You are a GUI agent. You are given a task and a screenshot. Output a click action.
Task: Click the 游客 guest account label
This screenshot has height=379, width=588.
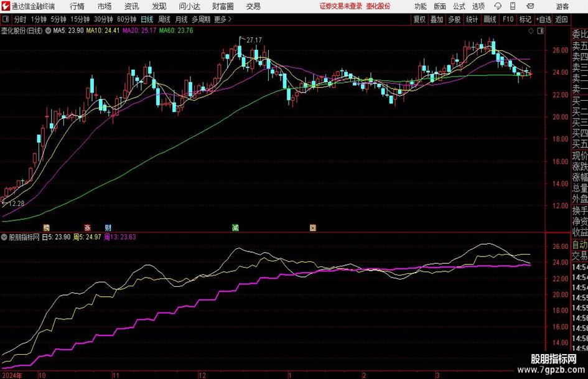click(562, 6)
